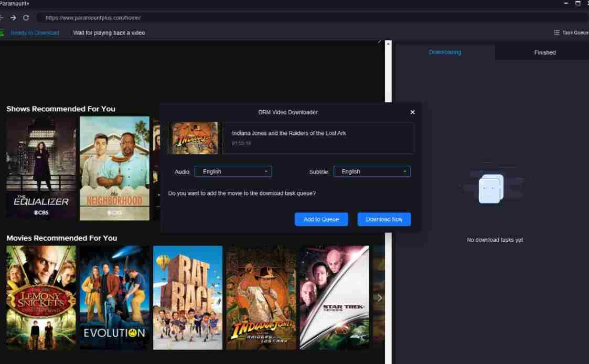Open the Rat Race movie poster

tap(188, 298)
